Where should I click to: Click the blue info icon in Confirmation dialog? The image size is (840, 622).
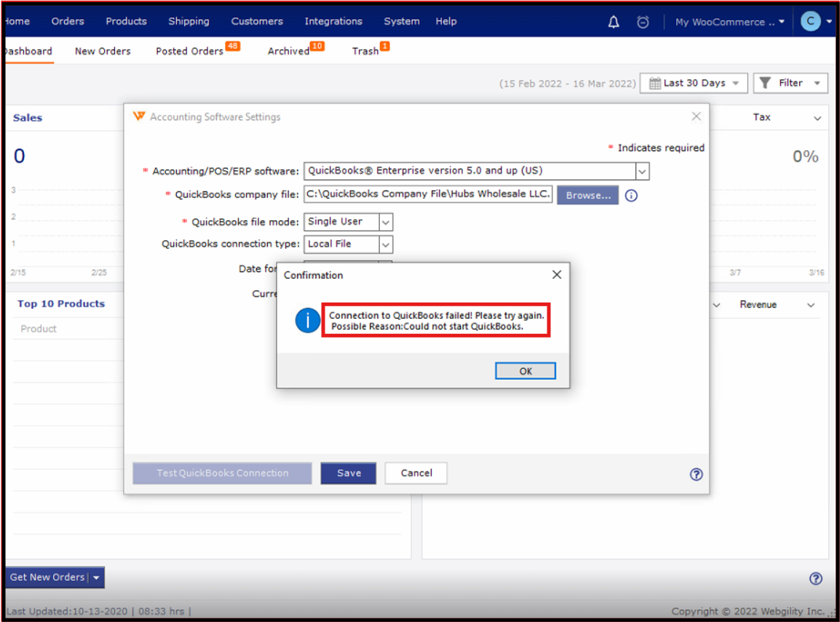click(307, 321)
